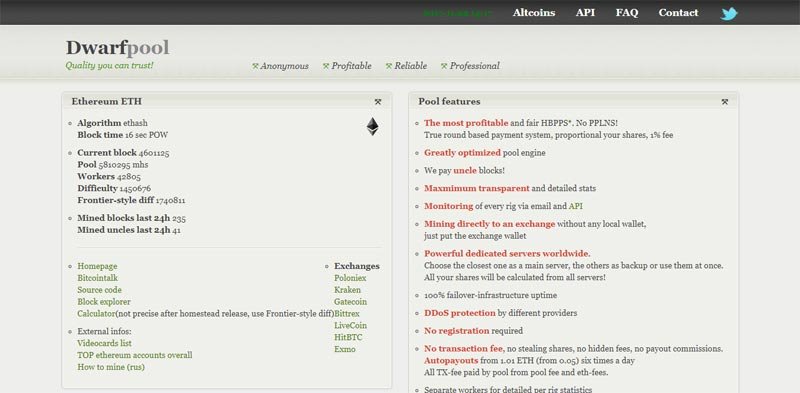Click the pickaxe icon beside Reliable
Image resolution: width=800 pixels, height=393 pixels.
(x=389, y=66)
